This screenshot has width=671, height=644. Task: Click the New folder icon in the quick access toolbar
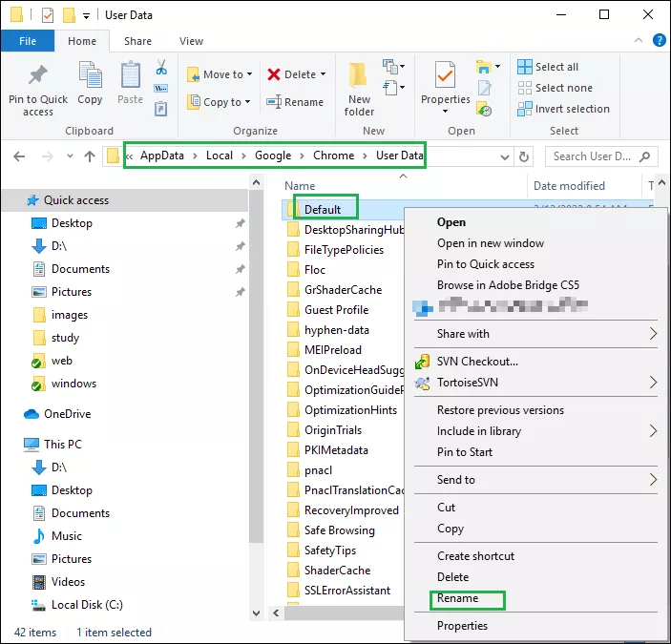[x=69, y=15]
